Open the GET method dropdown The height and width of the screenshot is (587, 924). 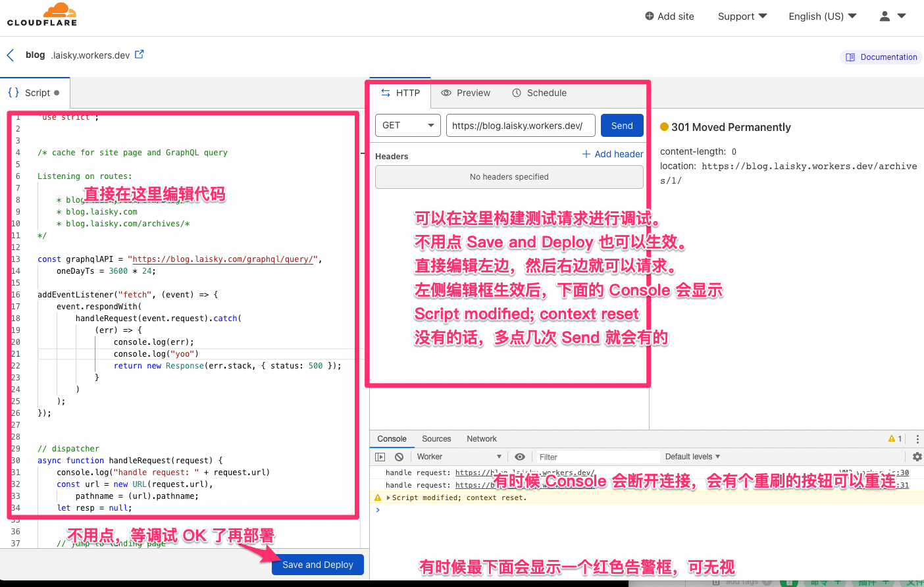click(x=407, y=126)
